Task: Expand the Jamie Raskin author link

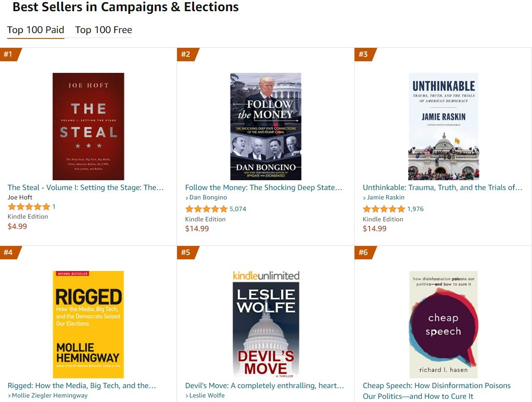Action: click(x=385, y=197)
